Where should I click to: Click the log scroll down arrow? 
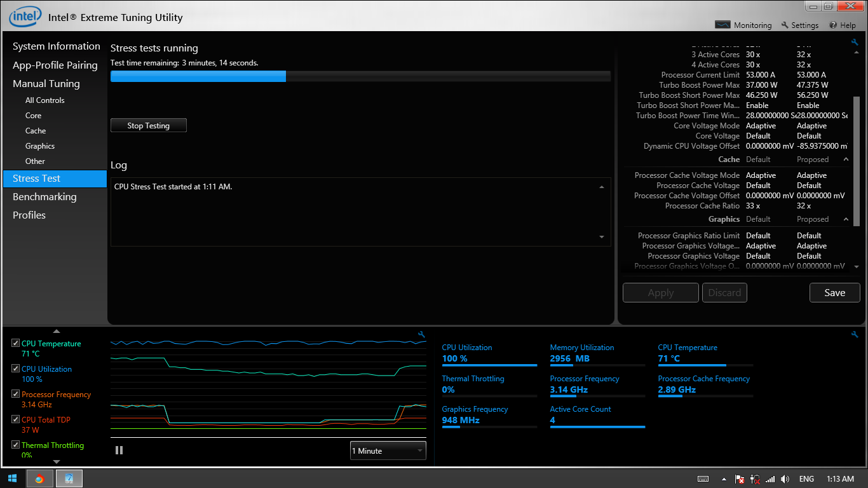click(602, 237)
